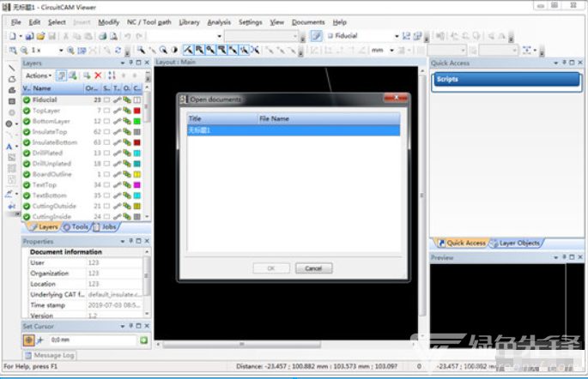Toggle visibility of the TopLayer layer
This screenshot has height=379, width=588.
point(27,111)
